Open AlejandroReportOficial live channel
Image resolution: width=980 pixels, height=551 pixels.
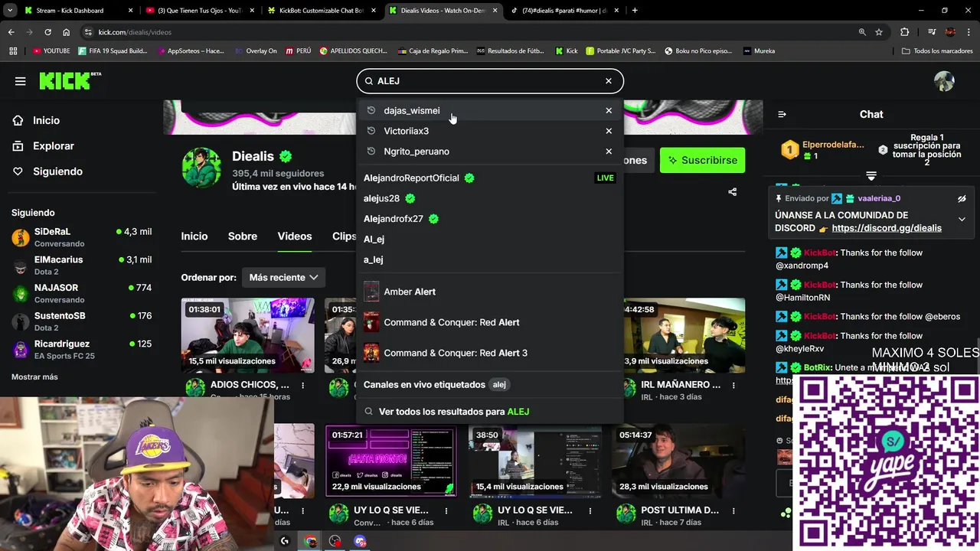pos(490,178)
